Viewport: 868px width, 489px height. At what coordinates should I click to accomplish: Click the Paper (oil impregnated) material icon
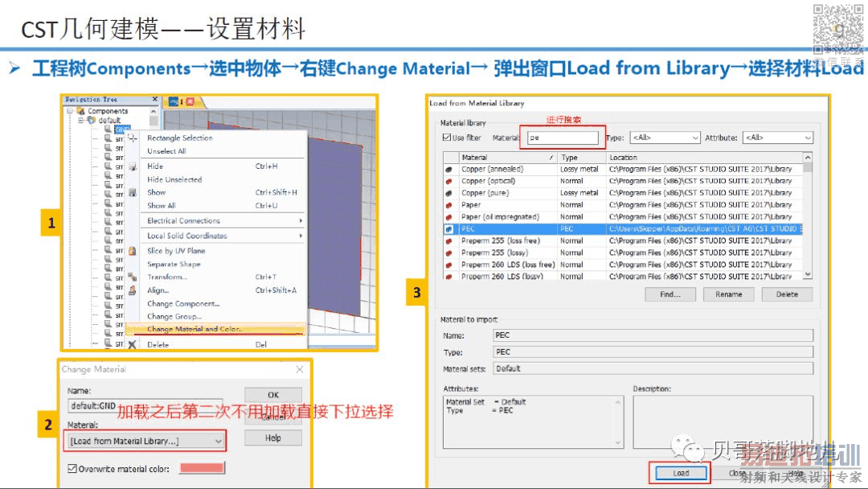click(x=448, y=217)
